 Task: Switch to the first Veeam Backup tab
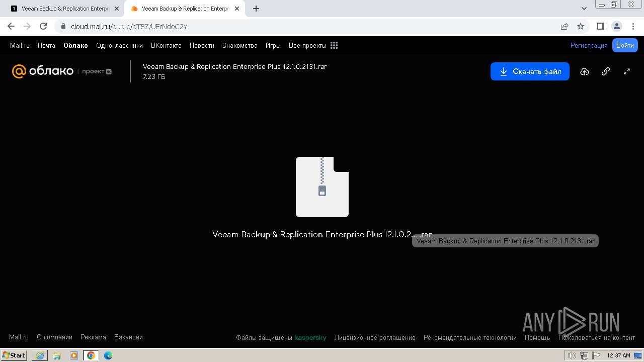coord(64,9)
